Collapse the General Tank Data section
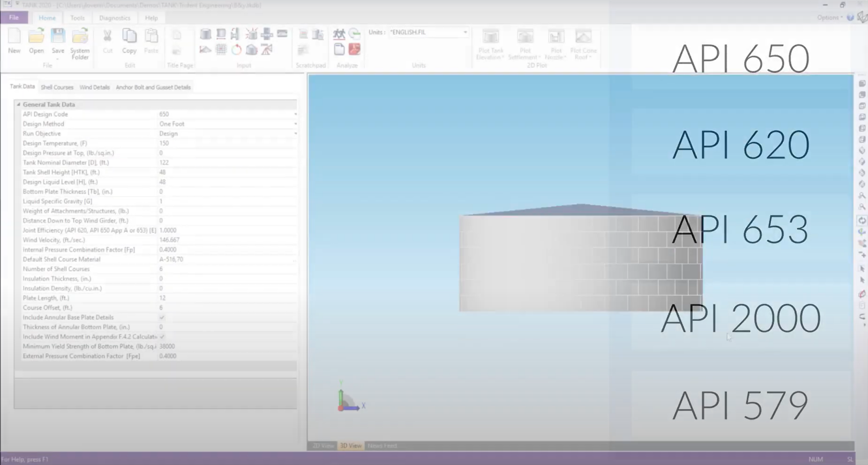 (x=19, y=104)
